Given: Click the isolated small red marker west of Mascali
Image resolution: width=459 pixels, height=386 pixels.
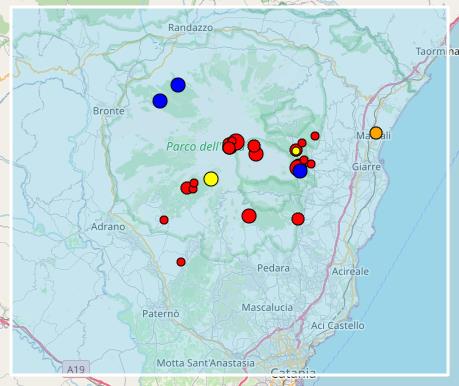Looking at the screenshot, I should (315, 136).
